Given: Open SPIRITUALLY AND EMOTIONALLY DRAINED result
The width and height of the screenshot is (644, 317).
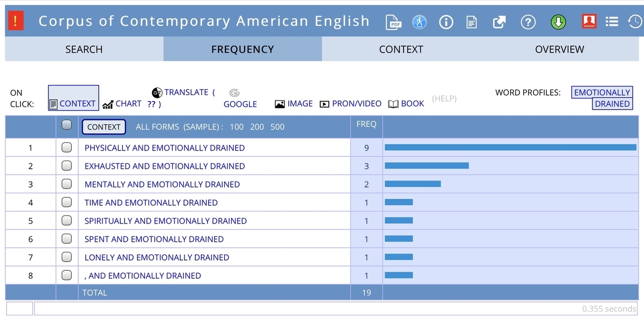Looking at the screenshot, I should (166, 221).
